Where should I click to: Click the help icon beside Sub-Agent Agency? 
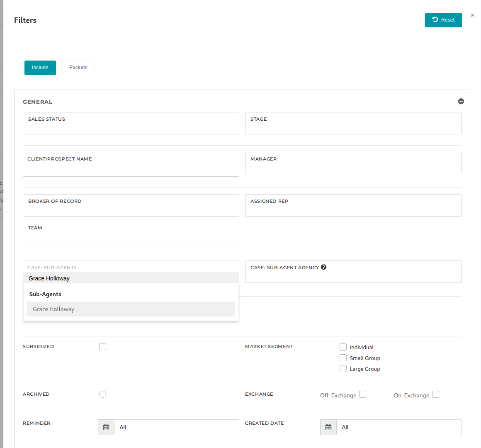pos(323,267)
